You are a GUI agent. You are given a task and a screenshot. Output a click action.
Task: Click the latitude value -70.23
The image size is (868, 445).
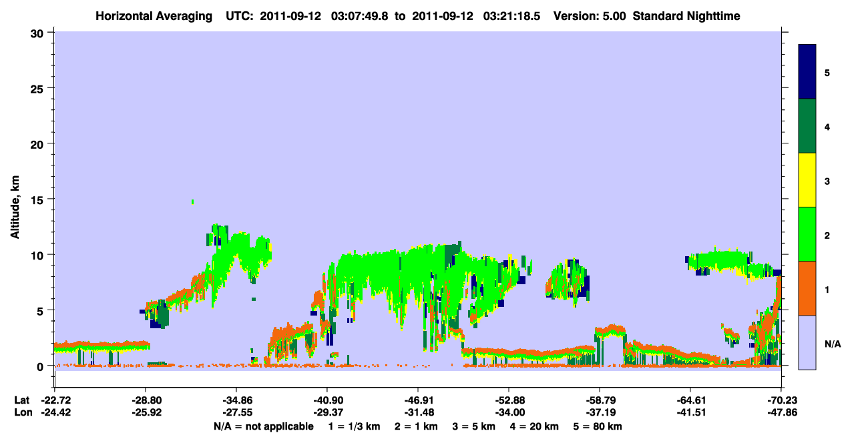point(781,400)
